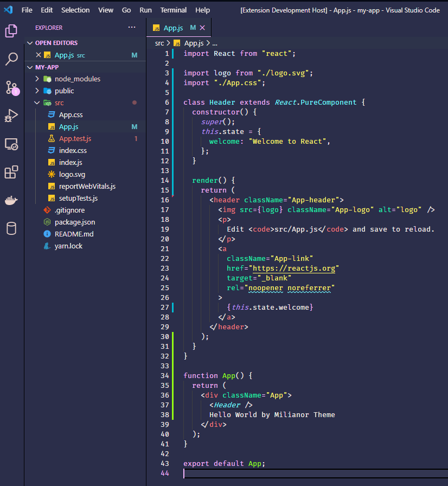The image size is (448, 486).
Task: Open the Extensions view icon
Action: coord(11,172)
